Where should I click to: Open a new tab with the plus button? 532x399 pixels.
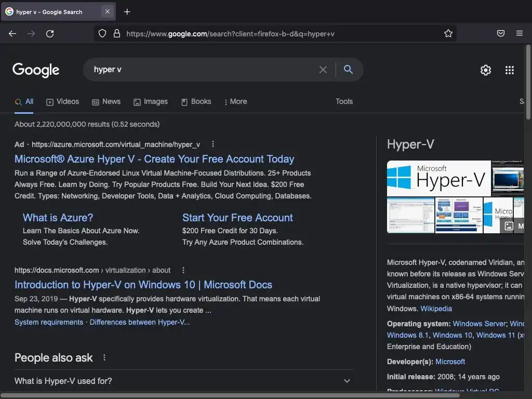(x=127, y=12)
